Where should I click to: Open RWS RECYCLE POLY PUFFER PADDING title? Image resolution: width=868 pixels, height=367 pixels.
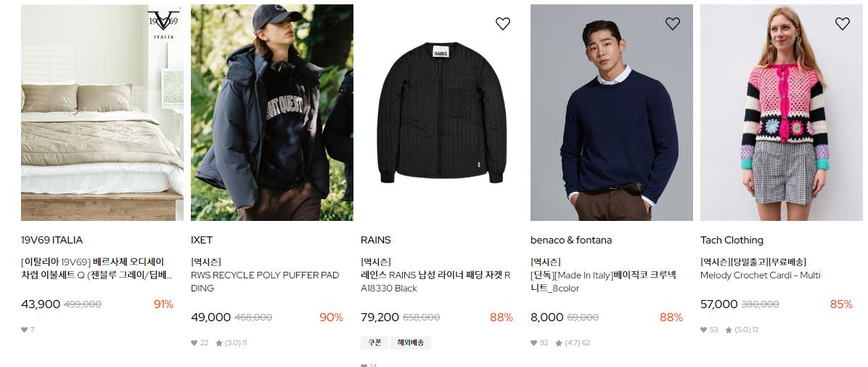pyautogui.click(x=265, y=282)
